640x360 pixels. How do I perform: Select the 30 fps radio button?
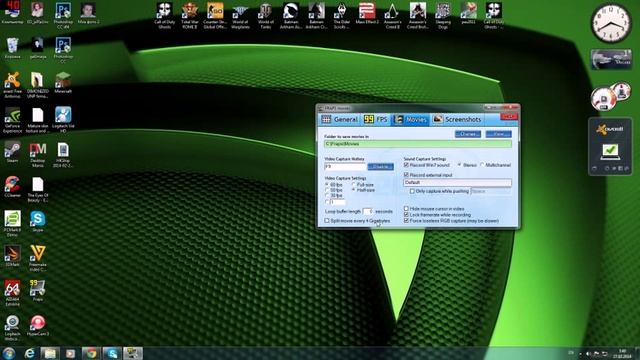tap(327, 196)
